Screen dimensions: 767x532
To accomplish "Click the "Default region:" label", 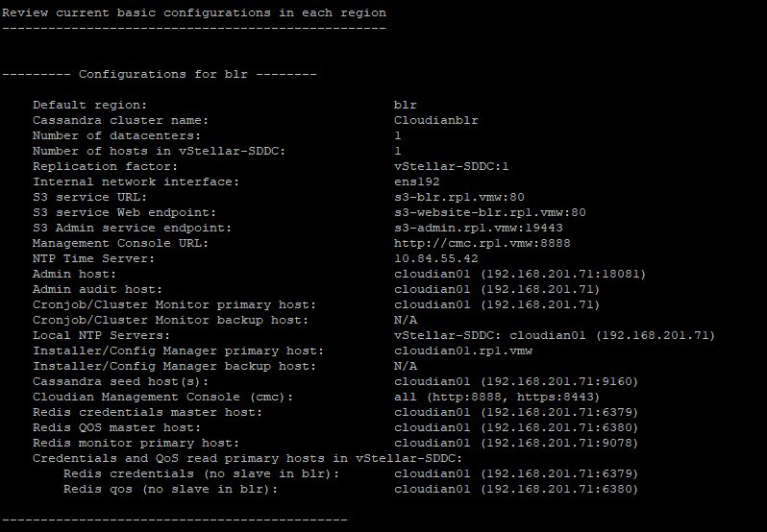I will pyautogui.click(x=90, y=105).
